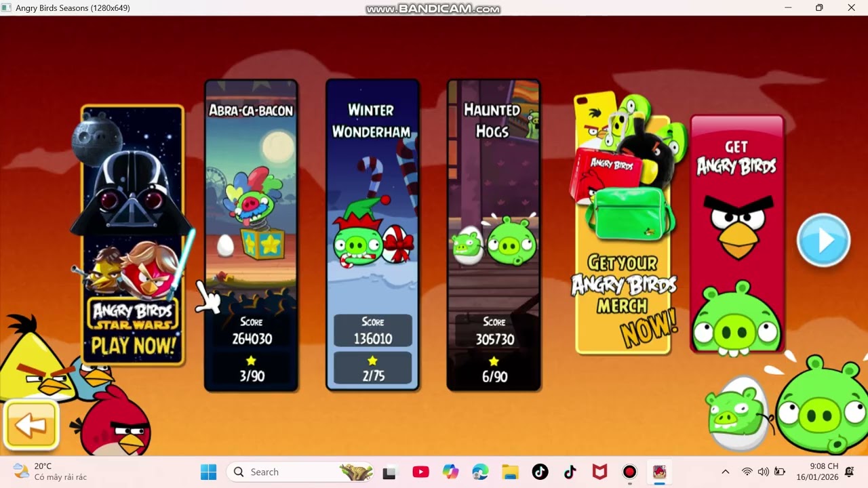Go to next episodes with blue arrow
This screenshot has width=868, height=488.
point(823,240)
